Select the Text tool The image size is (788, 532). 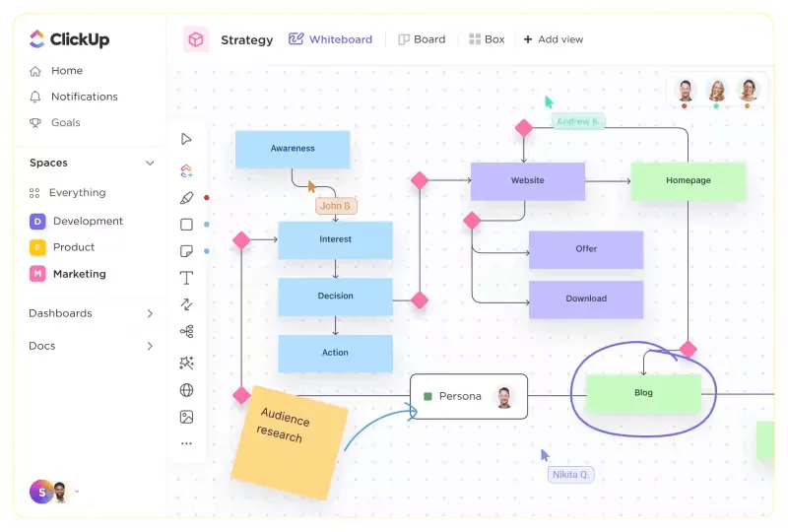[x=186, y=278]
